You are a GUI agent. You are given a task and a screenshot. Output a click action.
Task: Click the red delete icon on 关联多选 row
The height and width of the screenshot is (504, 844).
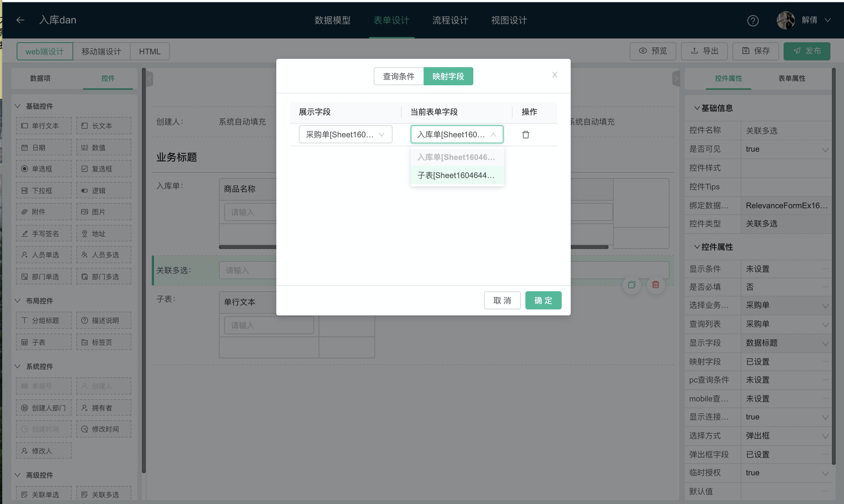tap(656, 284)
